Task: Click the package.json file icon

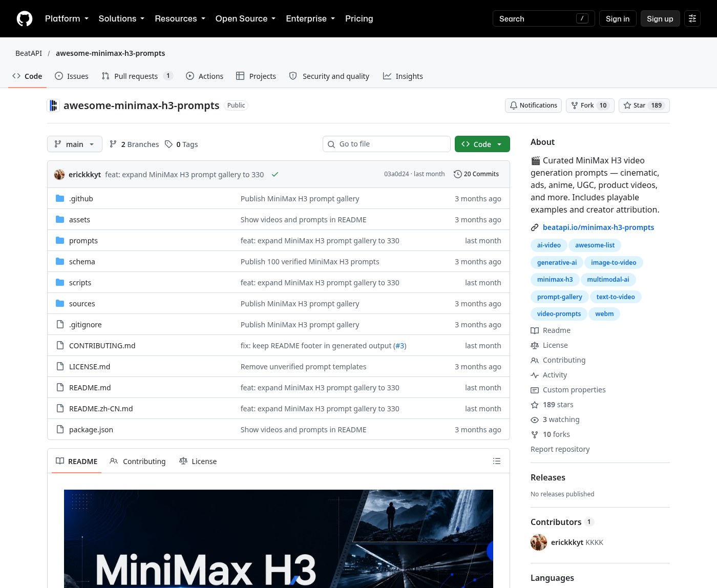Action: 60,429
